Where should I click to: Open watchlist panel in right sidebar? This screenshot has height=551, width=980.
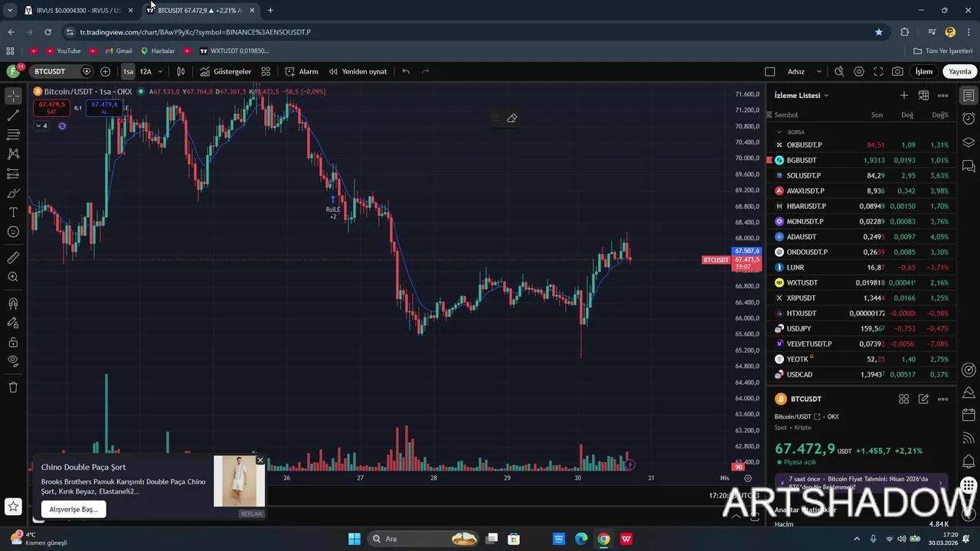[969, 96]
